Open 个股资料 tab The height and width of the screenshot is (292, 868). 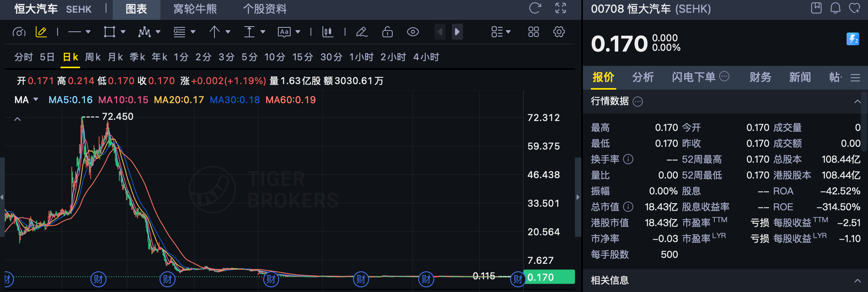(x=265, y=9)
